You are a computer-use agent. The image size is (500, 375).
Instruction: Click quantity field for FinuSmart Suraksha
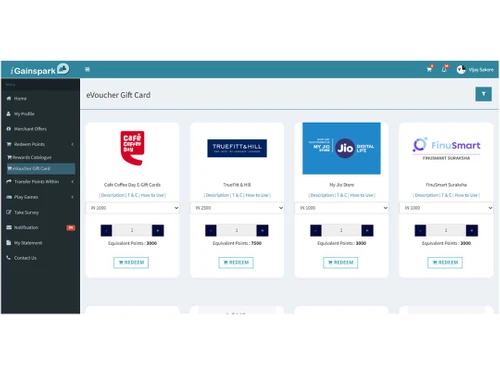pos(446,230)
